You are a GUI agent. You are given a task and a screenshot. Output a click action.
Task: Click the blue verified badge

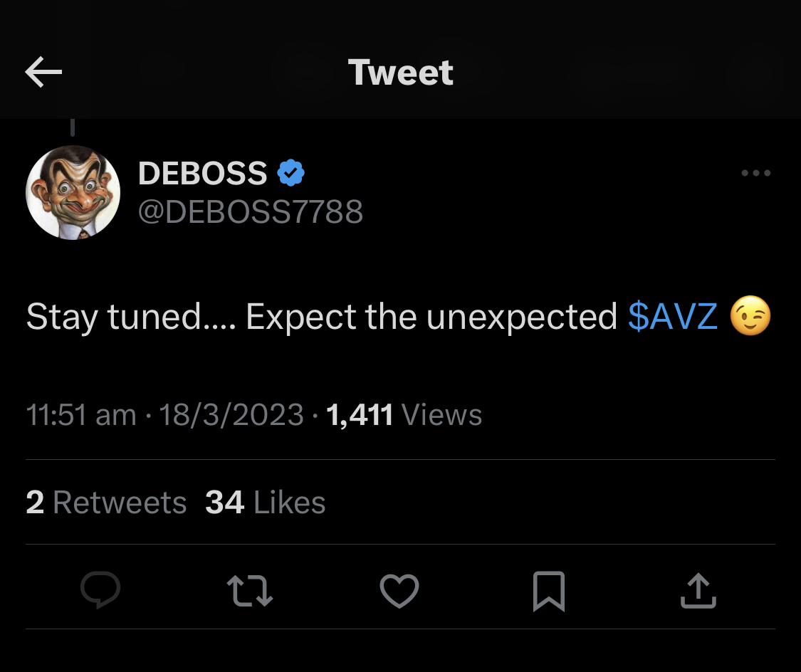tap(290, 173)
